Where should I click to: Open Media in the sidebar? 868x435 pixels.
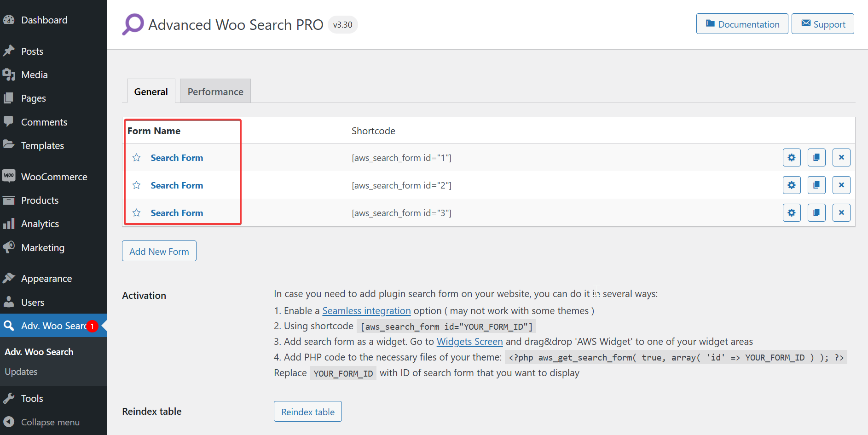click(x=53, y=74)
